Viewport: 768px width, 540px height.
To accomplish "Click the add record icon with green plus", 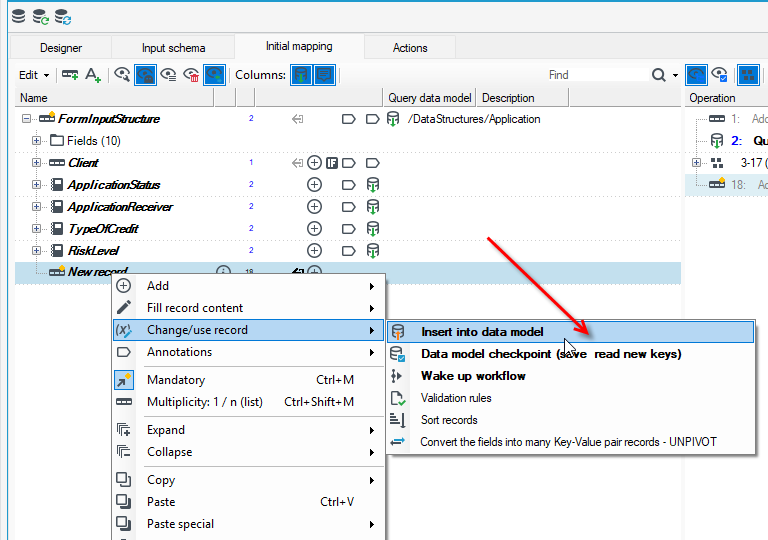I will pyautogui.click(x=70, y=75).
